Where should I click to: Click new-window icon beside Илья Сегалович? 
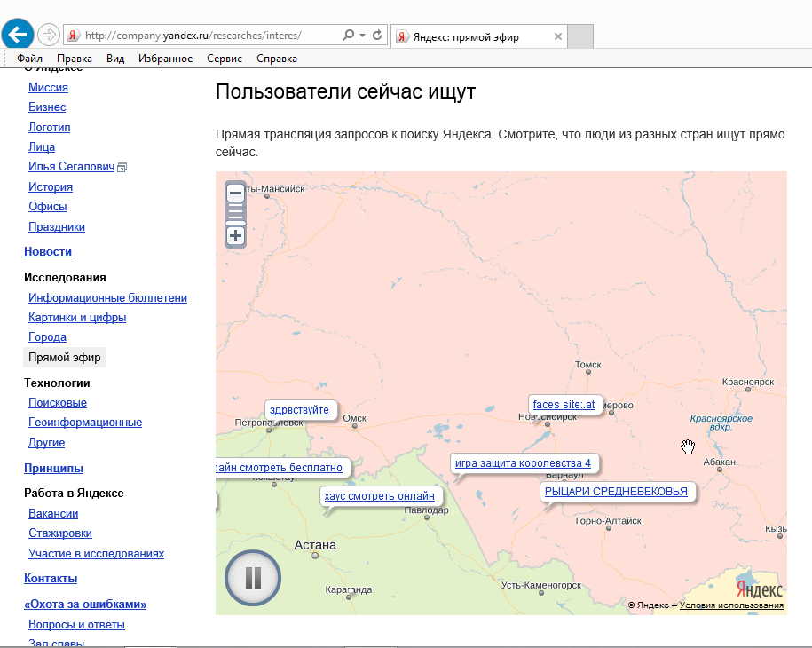[122, 167]
